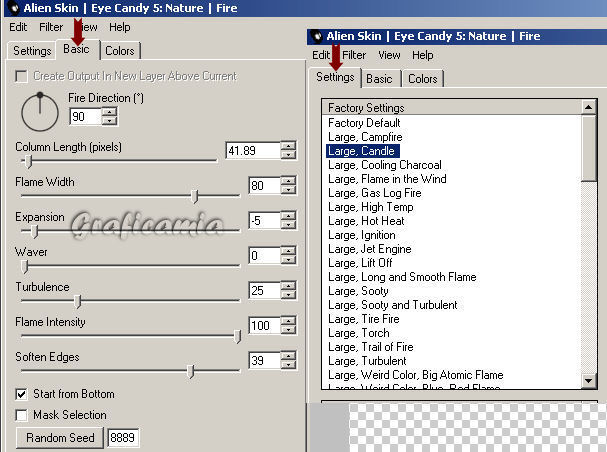Switch to Settings tab in left window
This screenshot has height=452, width=607.
coord(32,51)
